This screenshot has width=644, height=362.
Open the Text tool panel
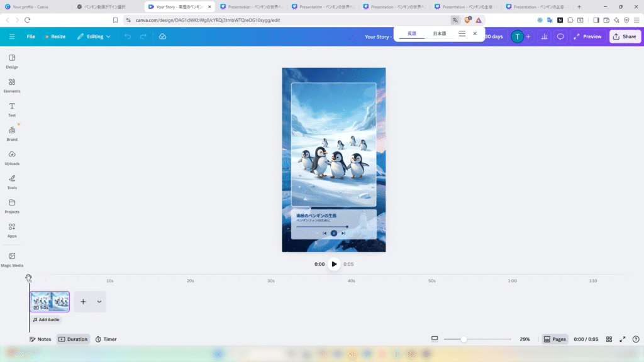[x=12, y=109]
